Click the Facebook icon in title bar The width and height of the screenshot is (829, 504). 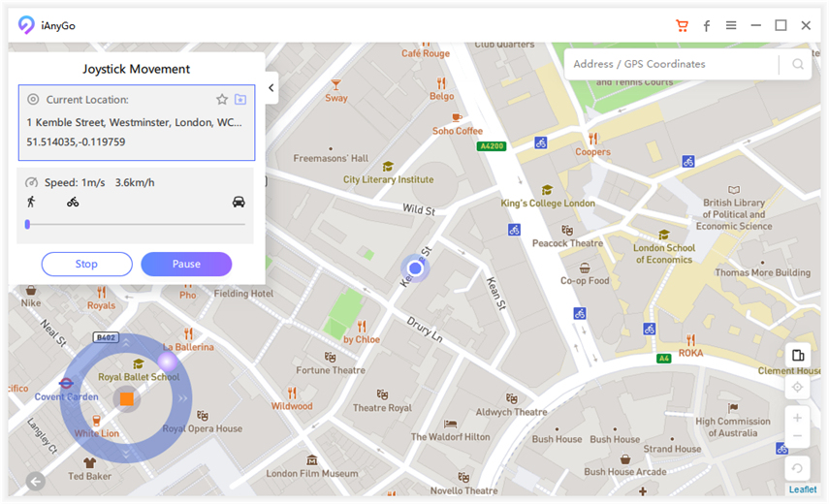click(707, 26)
